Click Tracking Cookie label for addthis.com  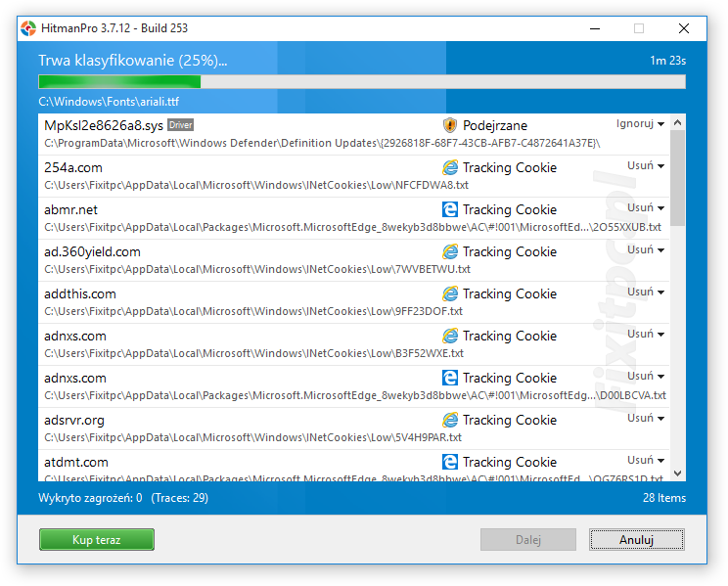510,293
